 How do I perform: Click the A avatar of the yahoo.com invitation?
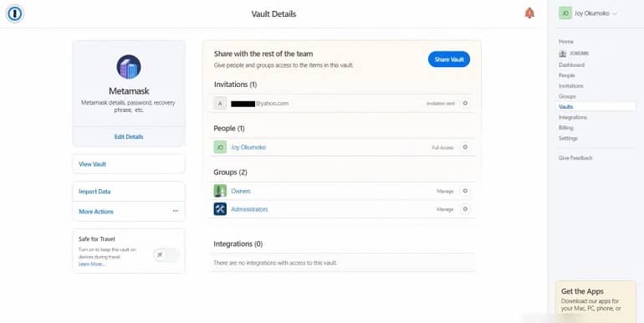point(220,104)
